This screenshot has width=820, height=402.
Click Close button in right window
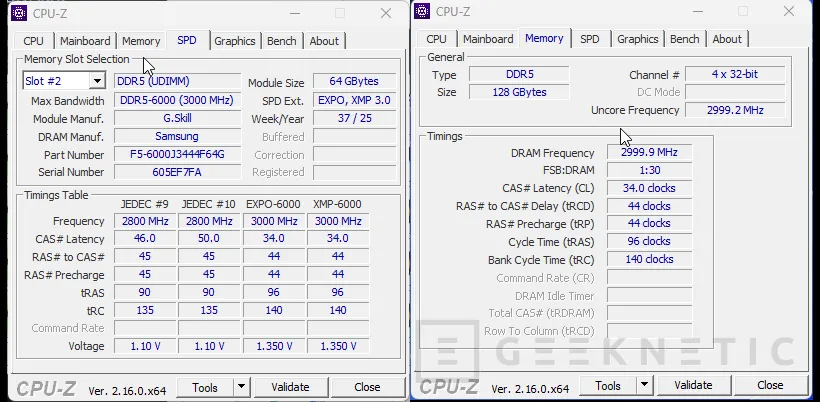770,385
